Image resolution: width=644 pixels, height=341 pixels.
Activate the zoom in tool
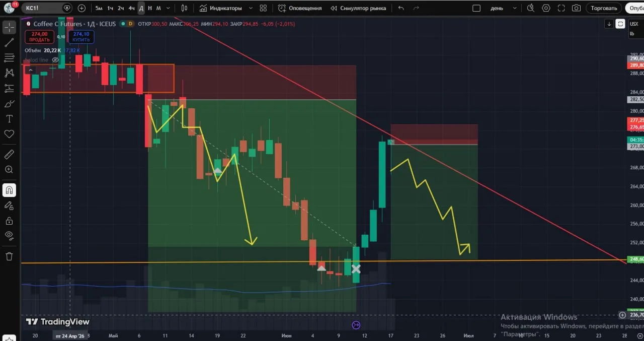click(x=9, y=170)
